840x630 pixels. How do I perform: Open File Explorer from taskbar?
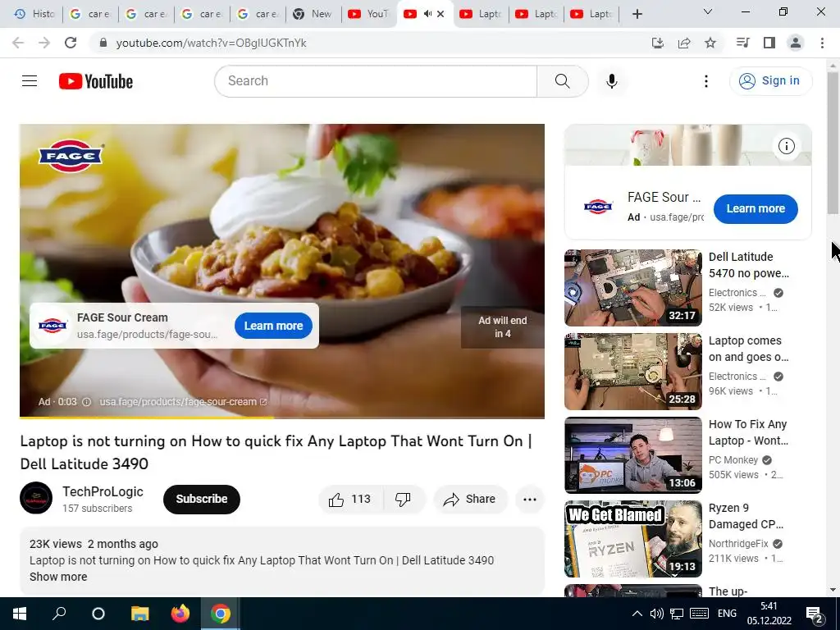[x=139, y=614]
